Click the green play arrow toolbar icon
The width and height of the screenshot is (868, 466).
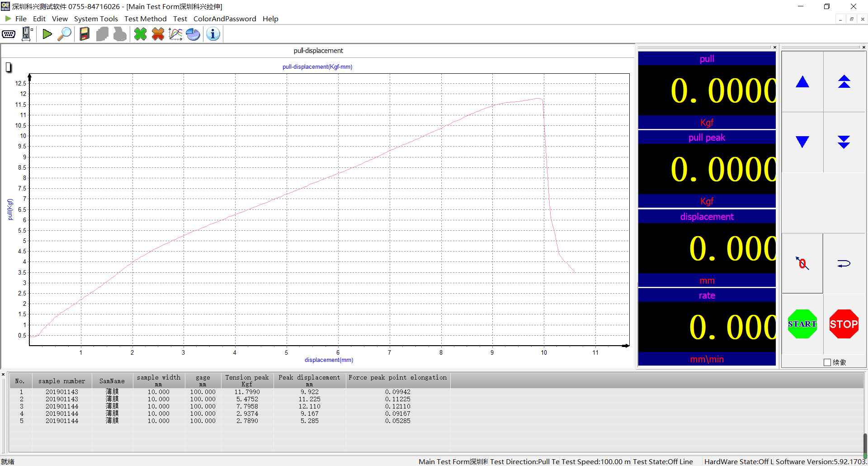coord(47,34)
